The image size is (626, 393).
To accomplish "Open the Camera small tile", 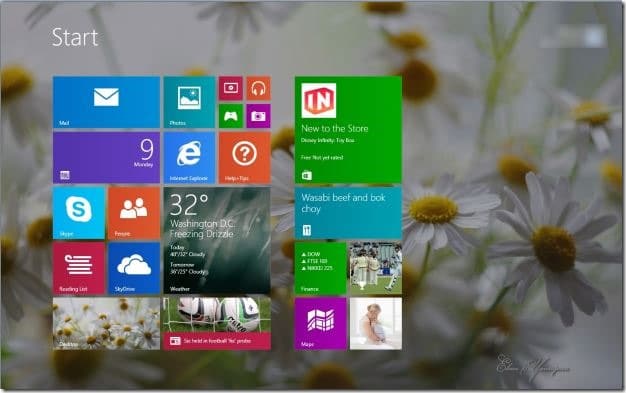I will click(x=258, y=116).
